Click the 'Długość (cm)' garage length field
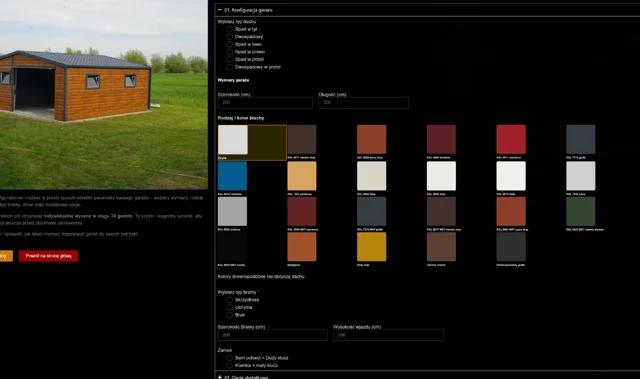 (x=363, y=103)
